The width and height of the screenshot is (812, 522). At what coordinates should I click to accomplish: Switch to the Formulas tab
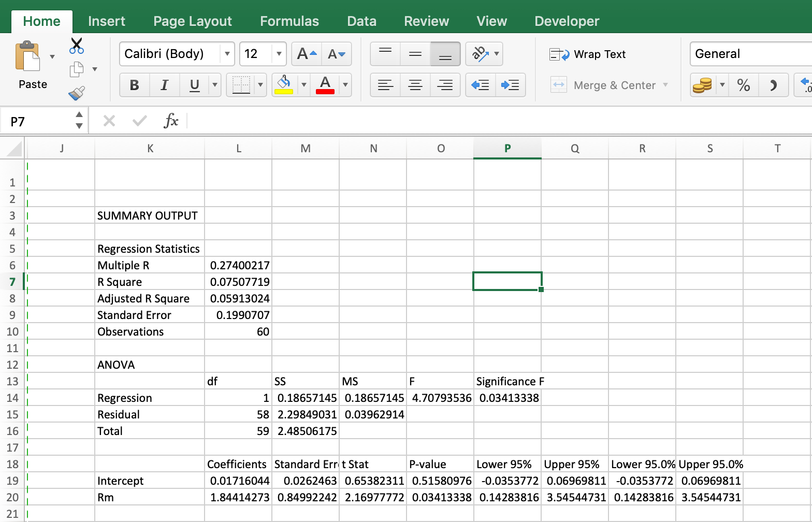tap(289, 21)
